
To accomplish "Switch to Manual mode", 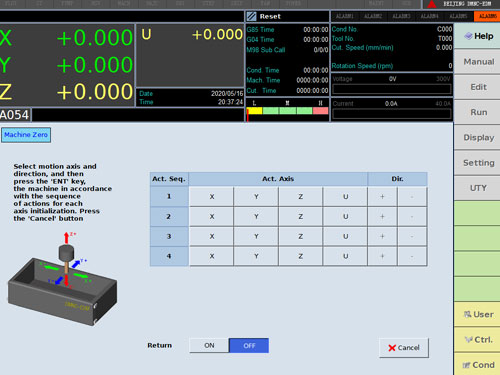I will pos(477,62).
